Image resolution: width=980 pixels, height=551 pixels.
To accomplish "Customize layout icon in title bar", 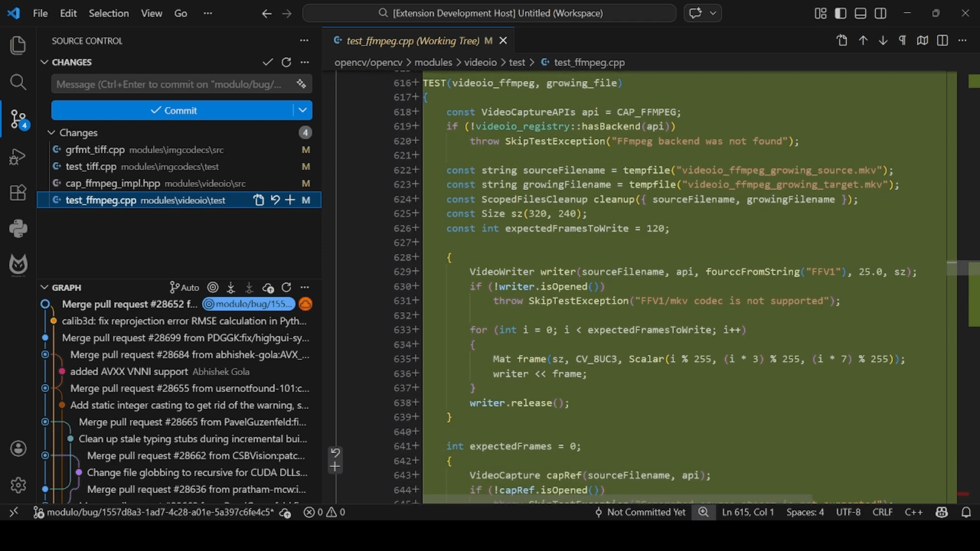I will coord(821,13).
